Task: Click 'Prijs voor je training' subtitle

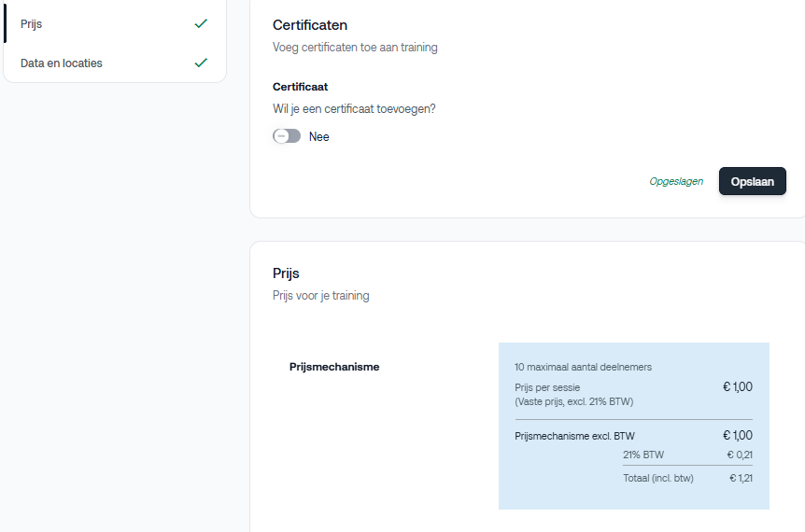Action: pyautogui.click(x=320, y=296)
